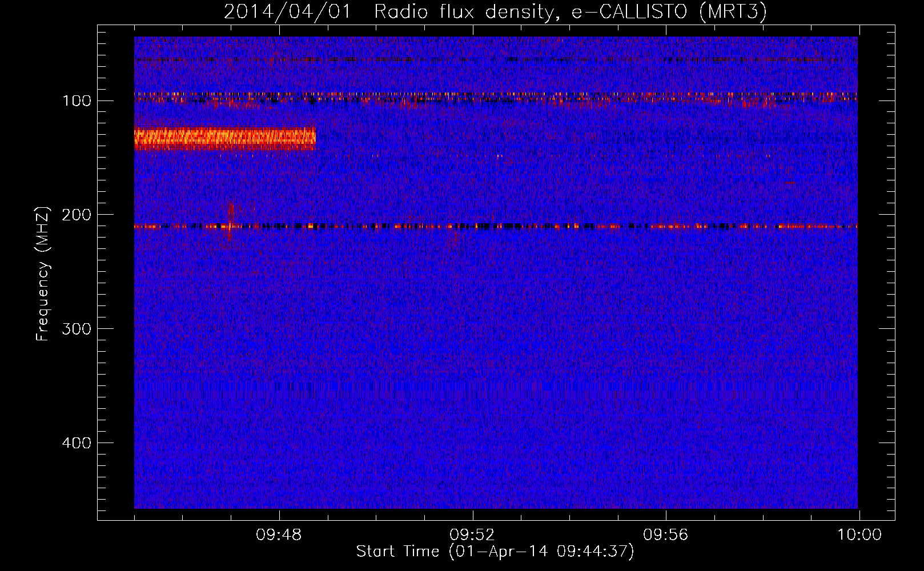Viewport: 924px width, 571px height.
Task: Click the 200 frequency tick label
Action: 77,215
